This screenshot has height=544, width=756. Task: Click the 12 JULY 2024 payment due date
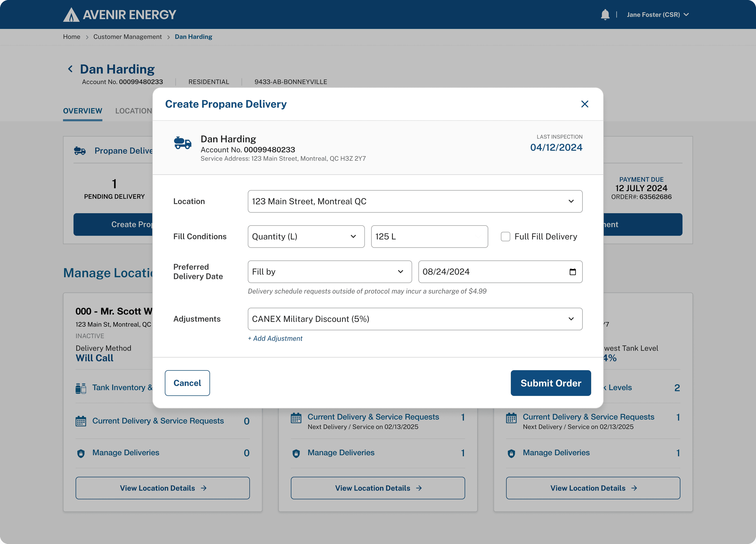tap(641, 188)
